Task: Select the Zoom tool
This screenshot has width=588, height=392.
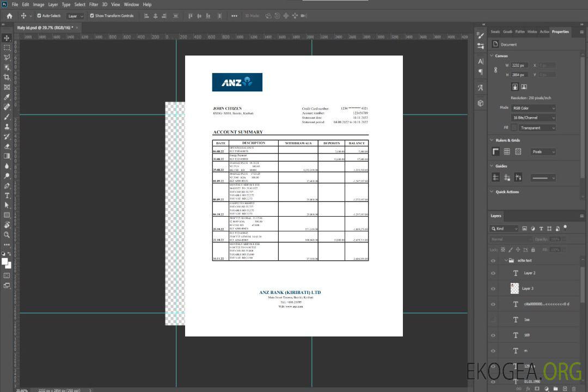Action: pyautogui.click(x=7, y=235)
